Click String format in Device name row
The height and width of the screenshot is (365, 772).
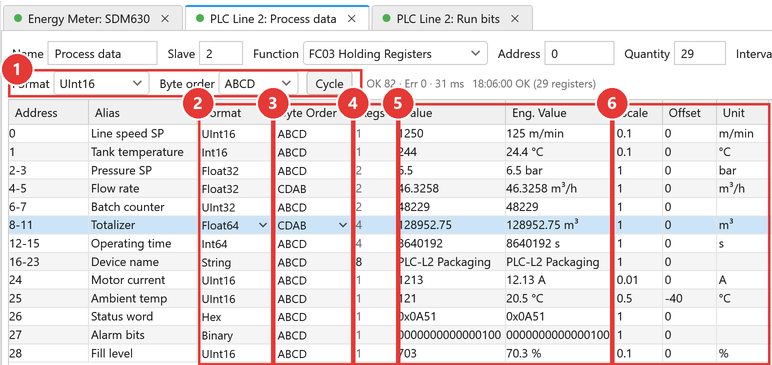236,262
